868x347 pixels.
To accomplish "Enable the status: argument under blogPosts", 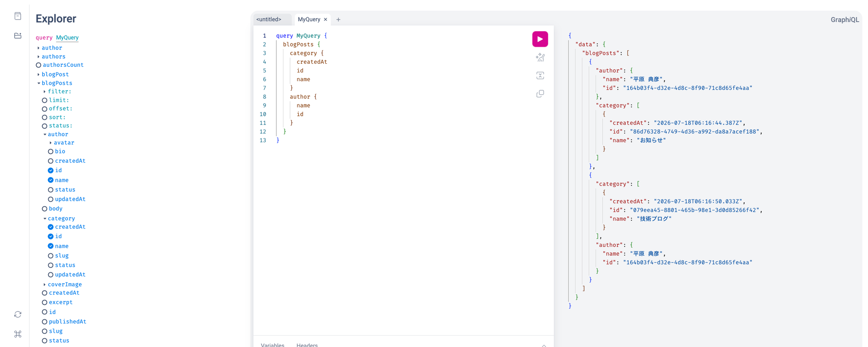I will 45,126.
